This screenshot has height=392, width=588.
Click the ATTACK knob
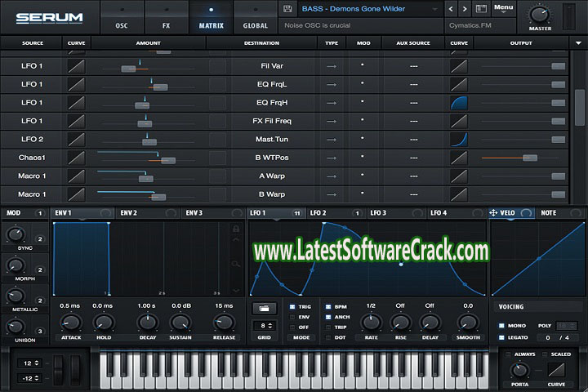tap(71, 322)
